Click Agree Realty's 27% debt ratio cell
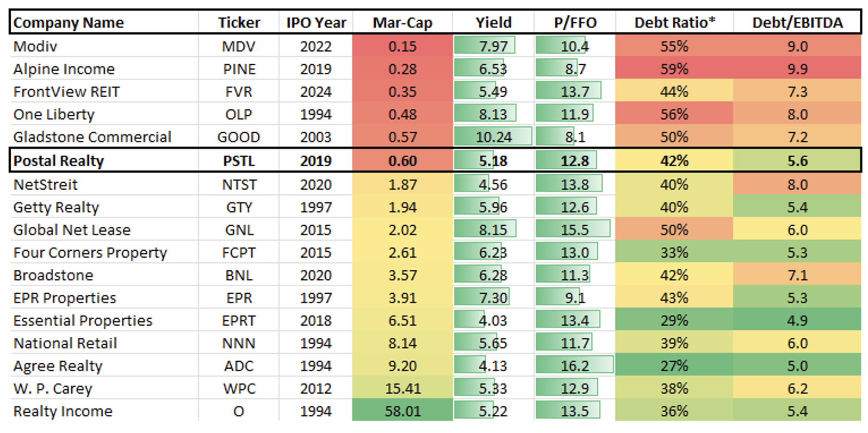 point(674,366)
